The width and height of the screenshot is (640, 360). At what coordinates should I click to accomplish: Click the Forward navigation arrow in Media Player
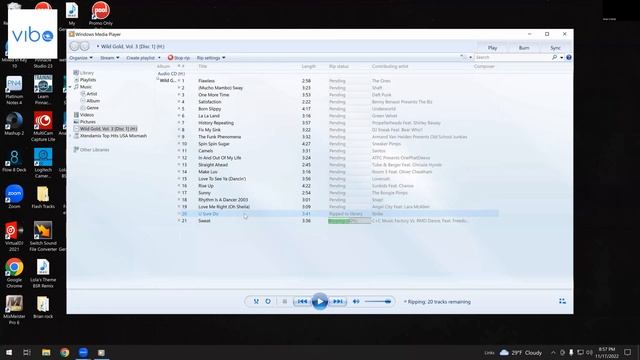[x=84, y=46]
